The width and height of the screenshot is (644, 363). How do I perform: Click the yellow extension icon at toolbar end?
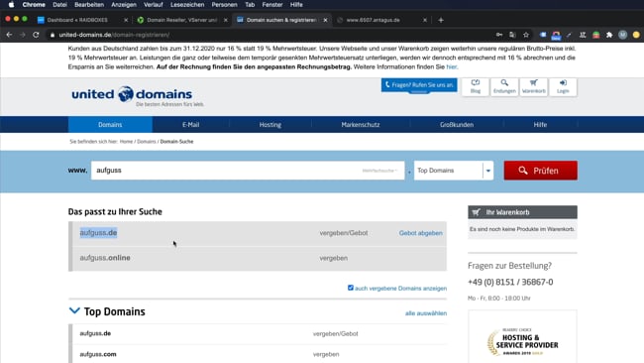coord(636,35)
